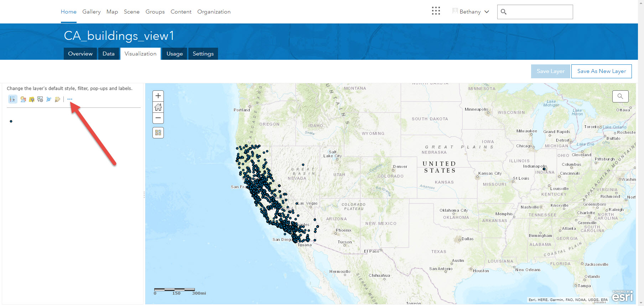644x306 pixels.
Task: Focus the top search input field
Action: [539, 12]
